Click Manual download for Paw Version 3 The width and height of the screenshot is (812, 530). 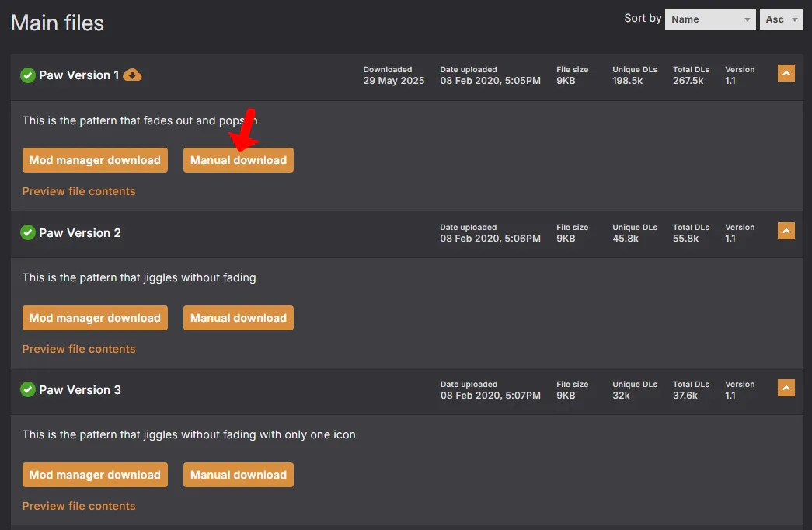[x=239, y=475]
